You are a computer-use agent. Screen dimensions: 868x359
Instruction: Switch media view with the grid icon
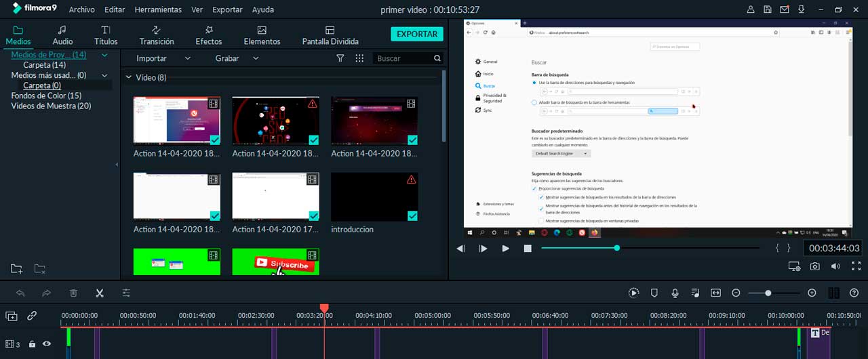click(359, 58)
